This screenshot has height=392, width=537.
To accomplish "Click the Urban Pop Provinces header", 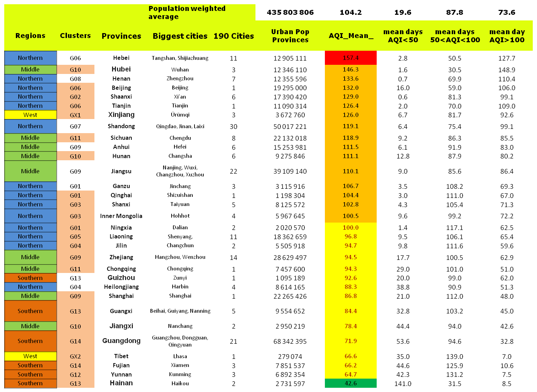I will pos(290,36).
